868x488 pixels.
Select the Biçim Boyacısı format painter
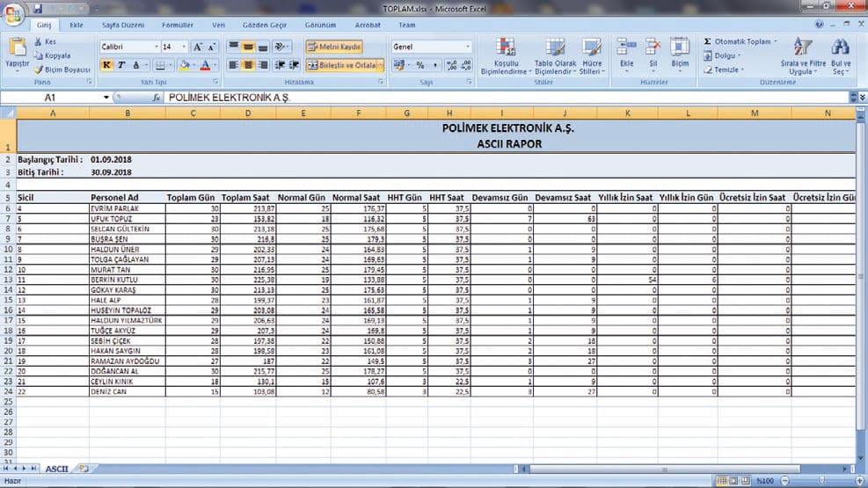[62, 69]
